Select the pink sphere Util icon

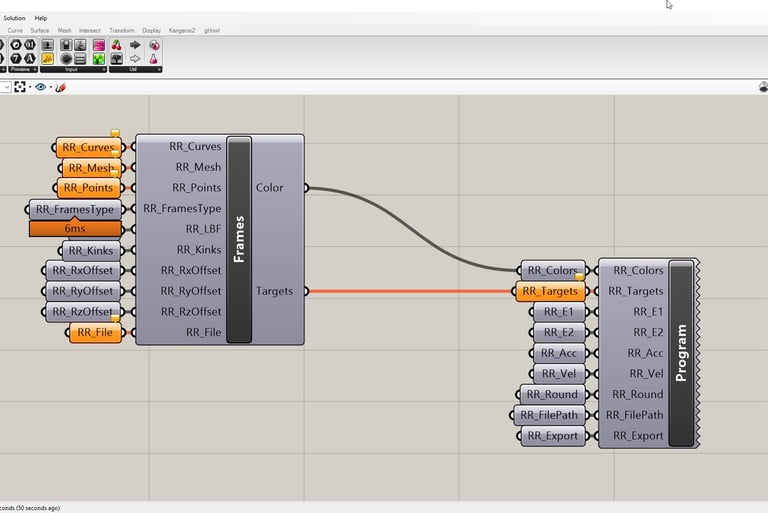pos(154,45)
